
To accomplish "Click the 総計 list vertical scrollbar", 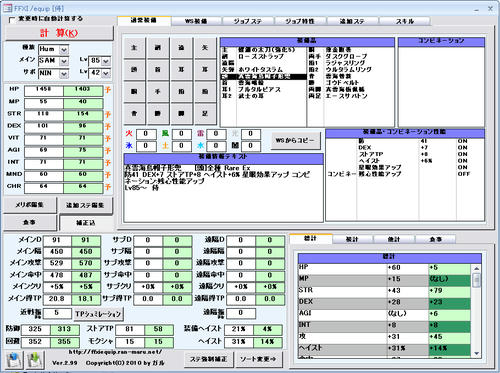I will point(476,311).
